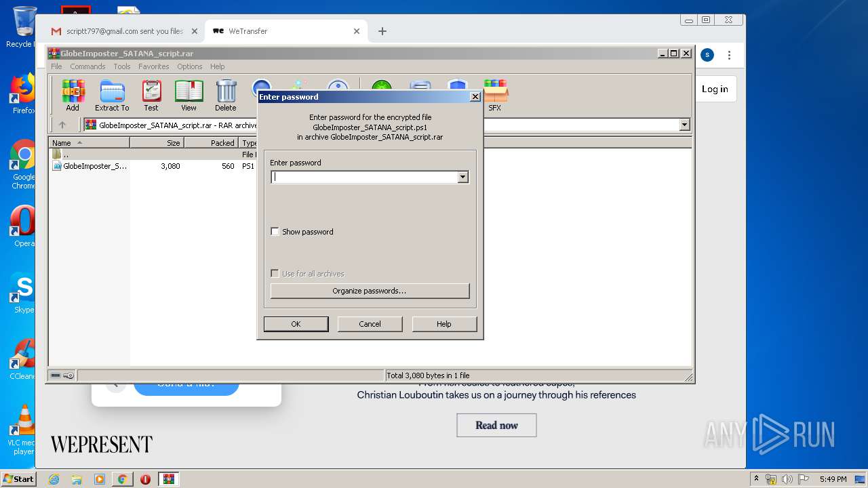Open the Help menu in WinRAR
Viewport: 868px width, 488px height.
pos(217,66)
